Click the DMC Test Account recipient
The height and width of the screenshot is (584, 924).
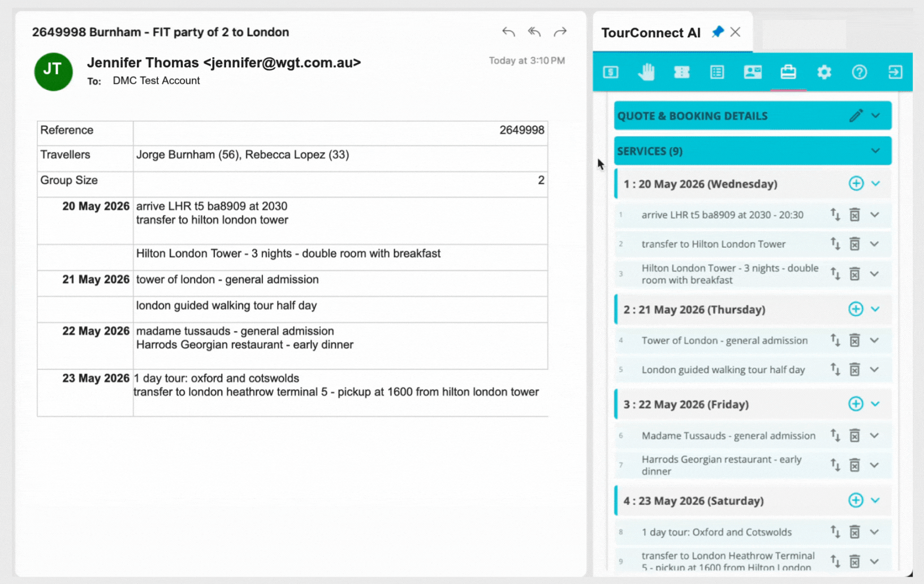click(156, 81)
